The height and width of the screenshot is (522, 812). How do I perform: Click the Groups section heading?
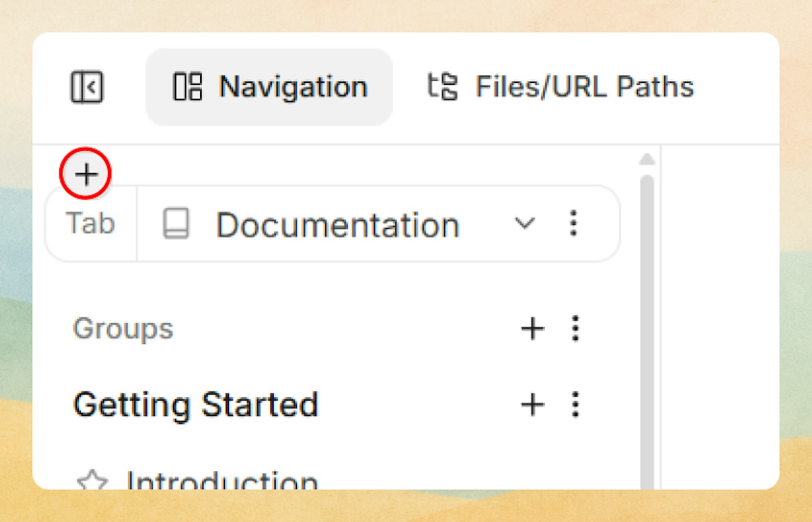tap(123, 328)
